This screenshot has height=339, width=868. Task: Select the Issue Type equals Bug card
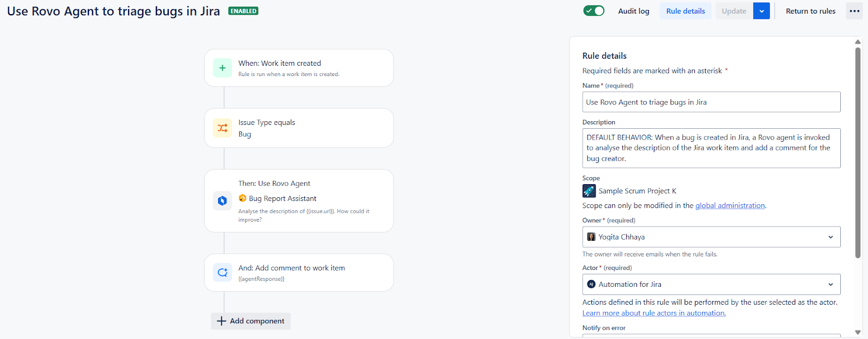[x=299, y=128]
